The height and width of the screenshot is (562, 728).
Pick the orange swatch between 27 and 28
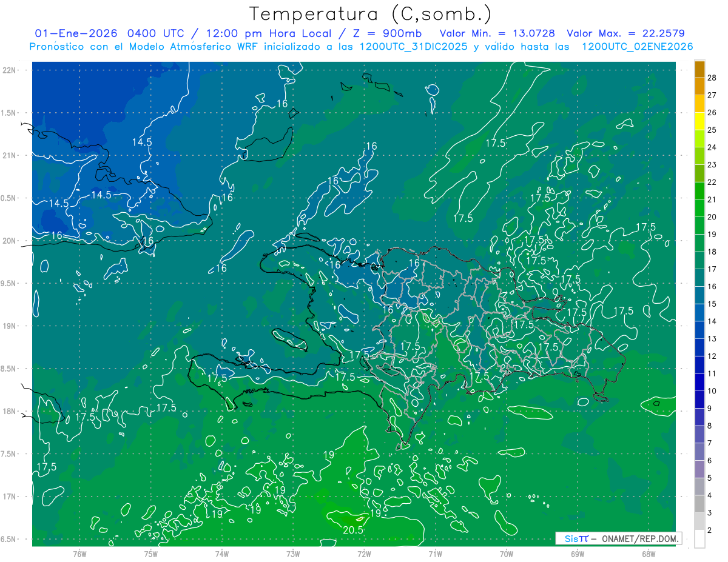pos(699,86)
